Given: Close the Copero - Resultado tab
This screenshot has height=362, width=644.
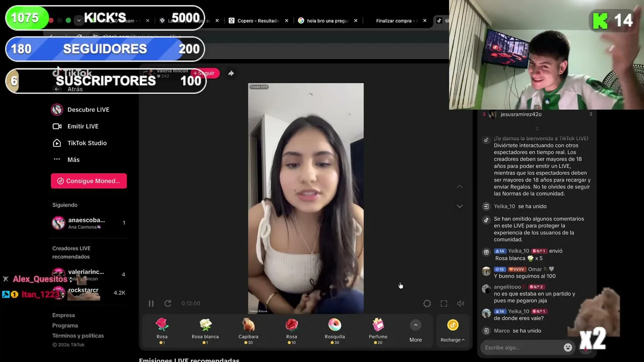Looking at the screenshot, I should point(287,21).
